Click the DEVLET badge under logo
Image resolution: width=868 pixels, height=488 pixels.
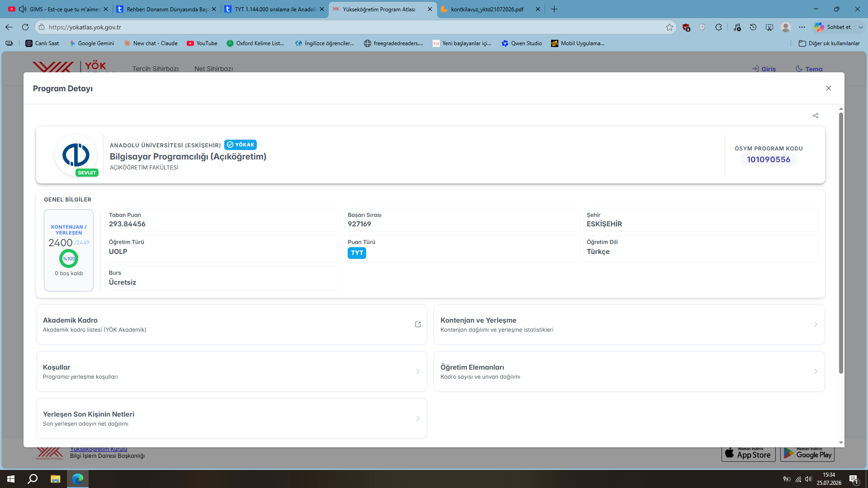(87, 173)
